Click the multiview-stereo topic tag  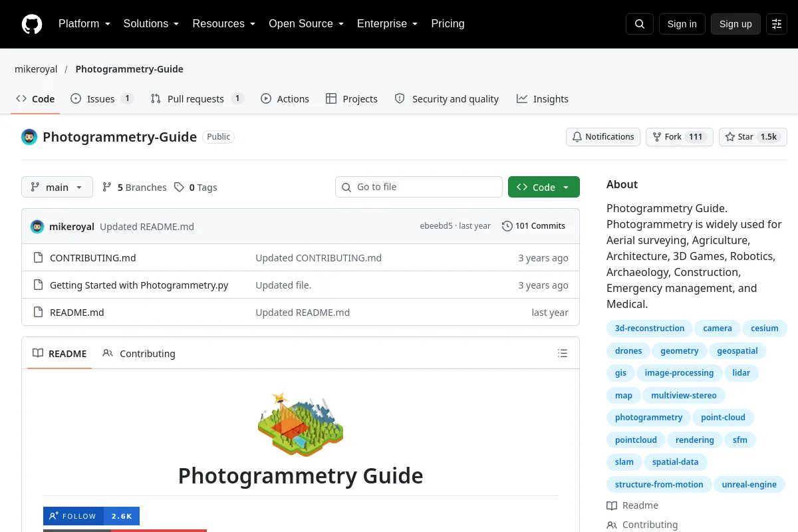(x=684, y=396)
